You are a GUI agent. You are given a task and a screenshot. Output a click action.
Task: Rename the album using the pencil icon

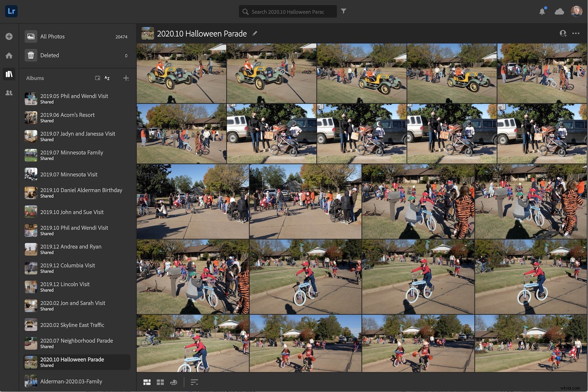click(255, 34)
